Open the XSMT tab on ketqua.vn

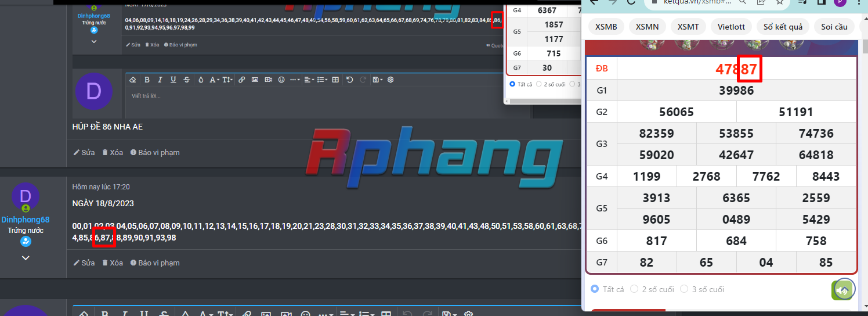(x=688, y=27)
